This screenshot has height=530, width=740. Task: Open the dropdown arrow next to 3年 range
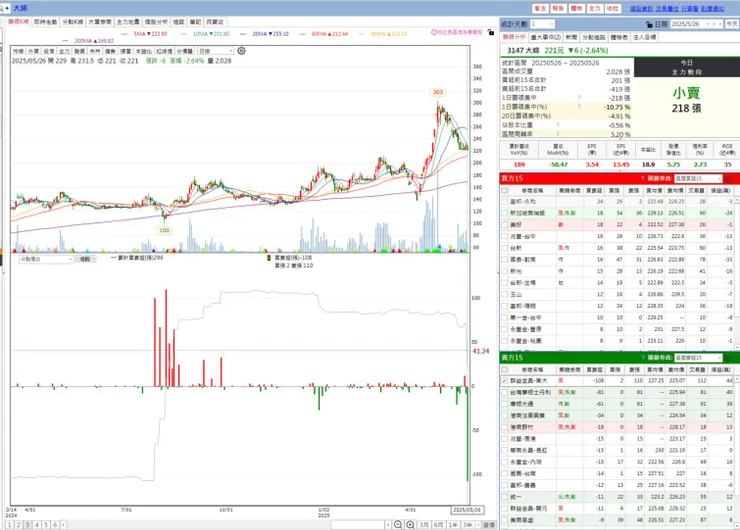[x=478, y=525]
